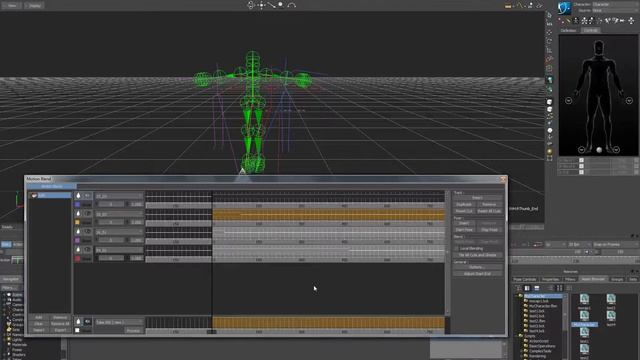
Task: Click Tile All Cuts and Ghosts button
Action: (x=477, y=255)
